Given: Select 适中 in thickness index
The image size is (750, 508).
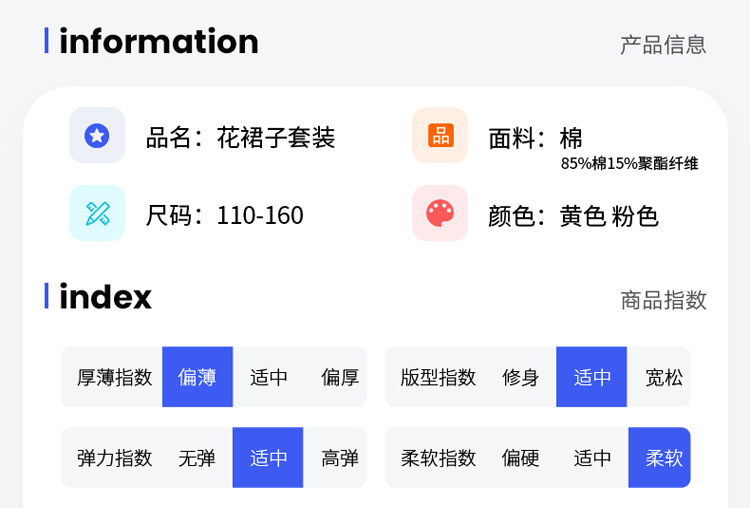Looking at the screenshot, I should point(269,377).
